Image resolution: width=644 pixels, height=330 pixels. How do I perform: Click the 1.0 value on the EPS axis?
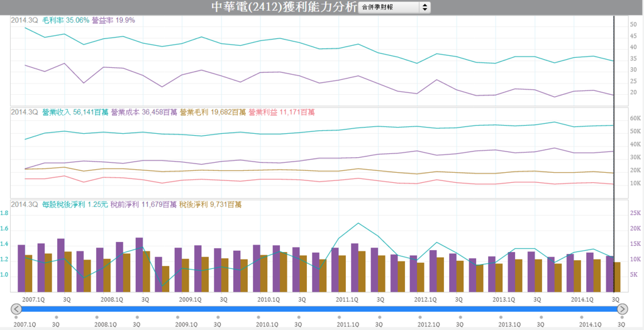click(x=4, y=275)
